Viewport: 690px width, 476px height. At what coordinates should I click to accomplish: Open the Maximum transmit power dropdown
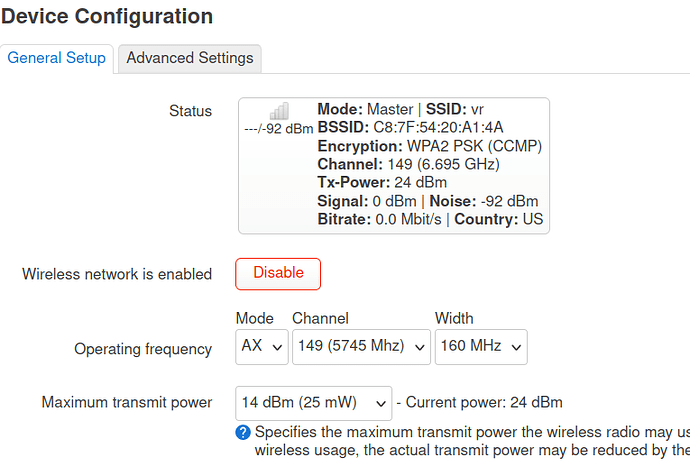[314, 403]
